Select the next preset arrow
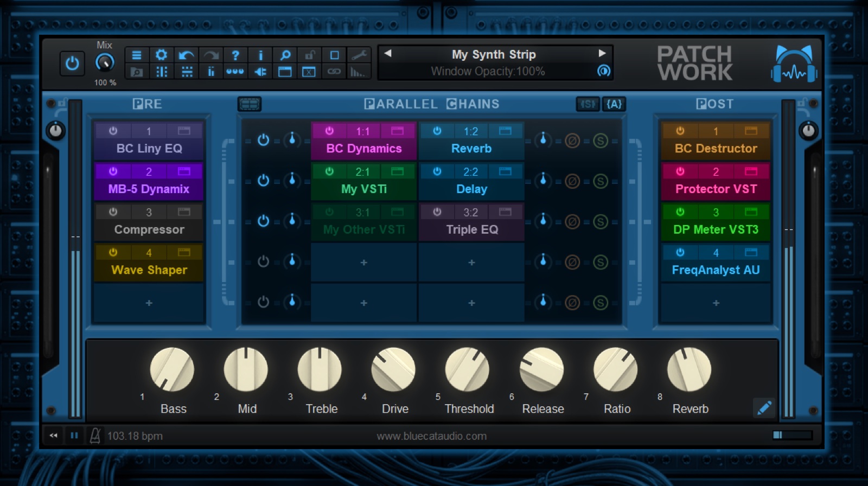The image size is (868, 486). pos(602,54)
